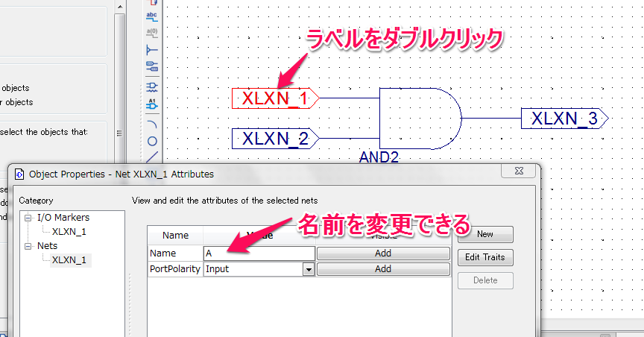The image size is (644, 337).
Task: Pick the Add Instance Name A1 tool
Action: click(152, 104)
